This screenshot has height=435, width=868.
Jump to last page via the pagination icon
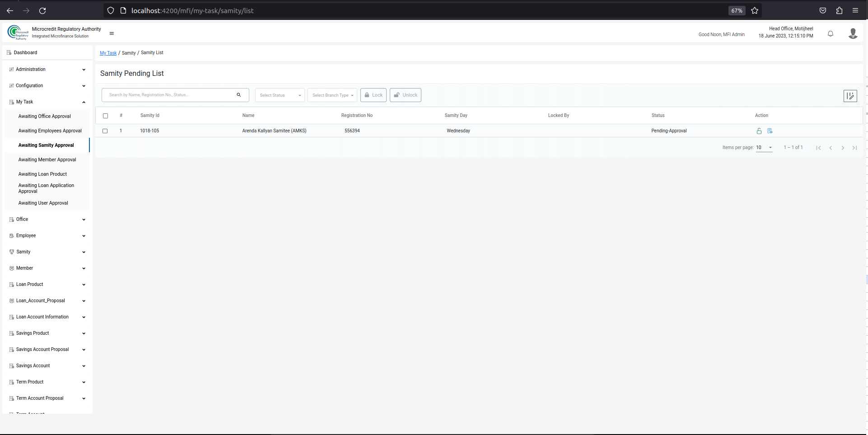(x=854, y=148)
